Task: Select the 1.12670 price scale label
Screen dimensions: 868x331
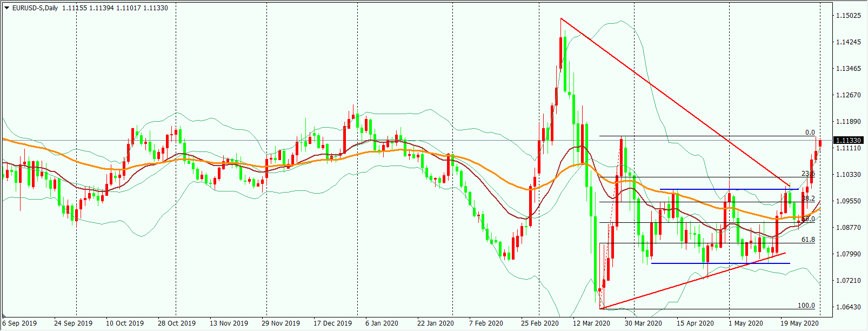Action: tap(849, 95)
